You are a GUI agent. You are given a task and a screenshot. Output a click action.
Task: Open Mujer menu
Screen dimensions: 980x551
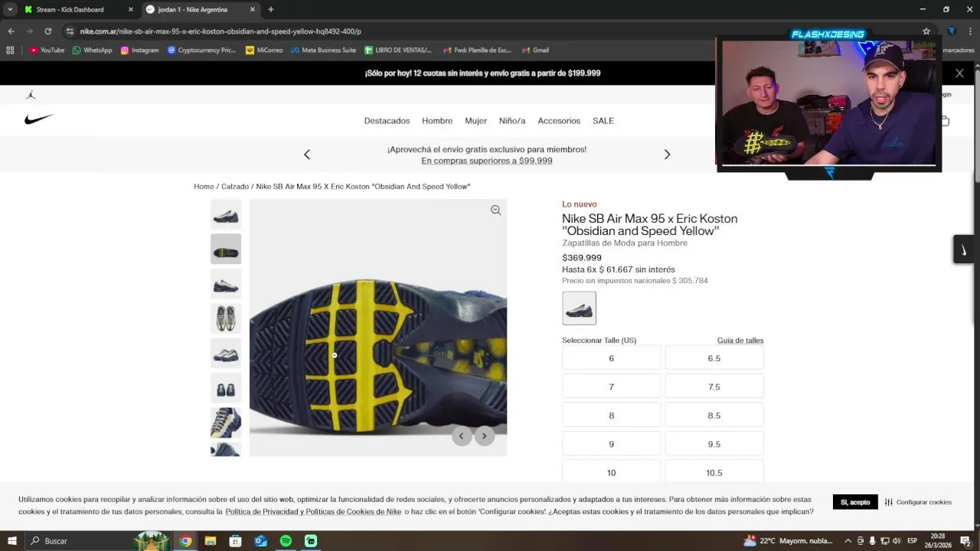tap(475, 121)
